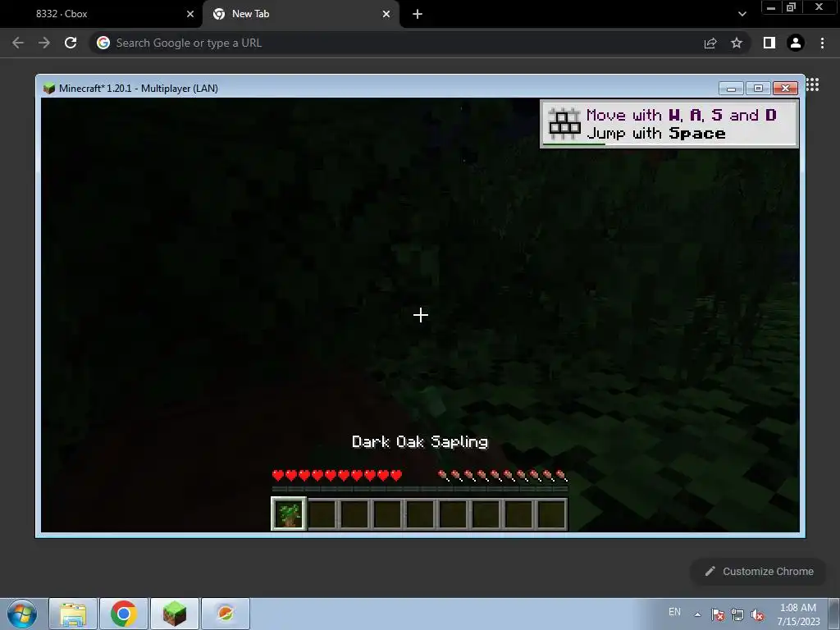Close the New Tab tab

pos(386,14)
